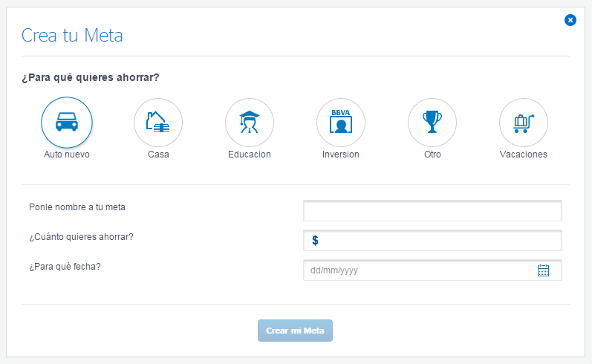
Task: Click the Casa label text
Action: coord(158,155)
